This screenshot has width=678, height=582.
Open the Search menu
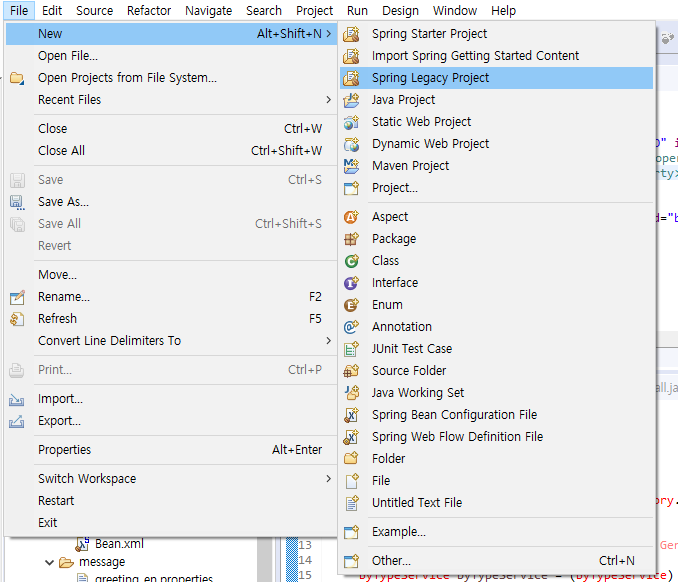[264, 10]
